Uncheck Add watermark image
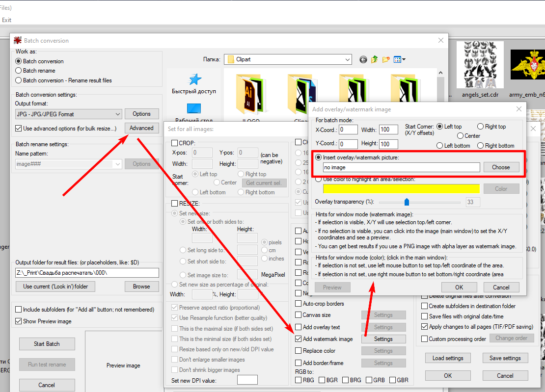This screenshot has height=392, width=545. click(x=298, y=339)
